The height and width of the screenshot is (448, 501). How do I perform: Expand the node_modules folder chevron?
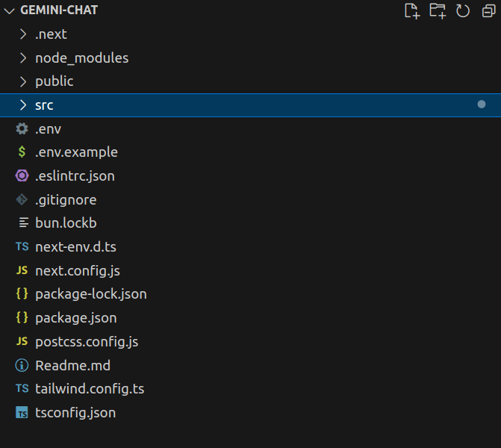22,57
